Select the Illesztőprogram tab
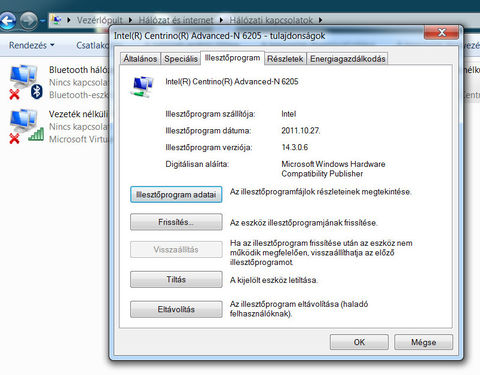480x375 pixels. 232,58
